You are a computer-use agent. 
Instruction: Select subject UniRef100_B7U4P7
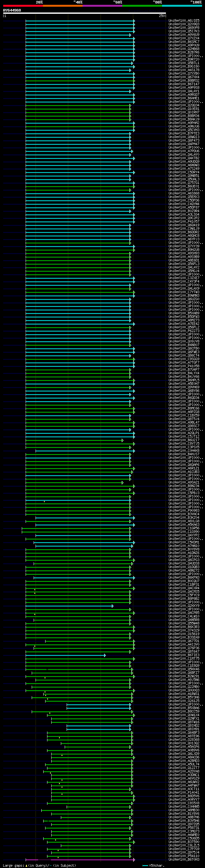(x=184, y=370)
